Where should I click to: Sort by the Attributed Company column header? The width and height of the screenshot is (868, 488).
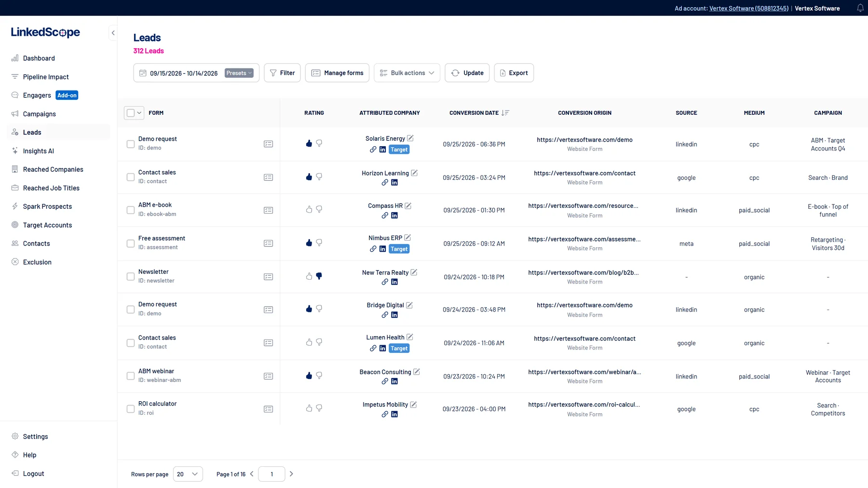tap(390, 113)
